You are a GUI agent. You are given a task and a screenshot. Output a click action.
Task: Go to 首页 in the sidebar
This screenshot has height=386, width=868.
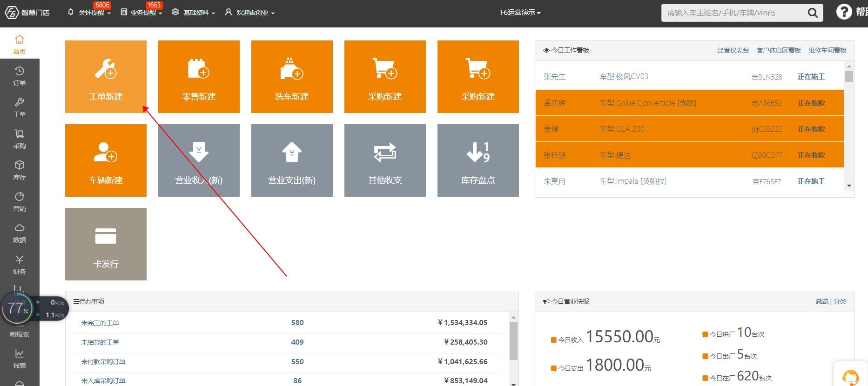click(20, 44)
